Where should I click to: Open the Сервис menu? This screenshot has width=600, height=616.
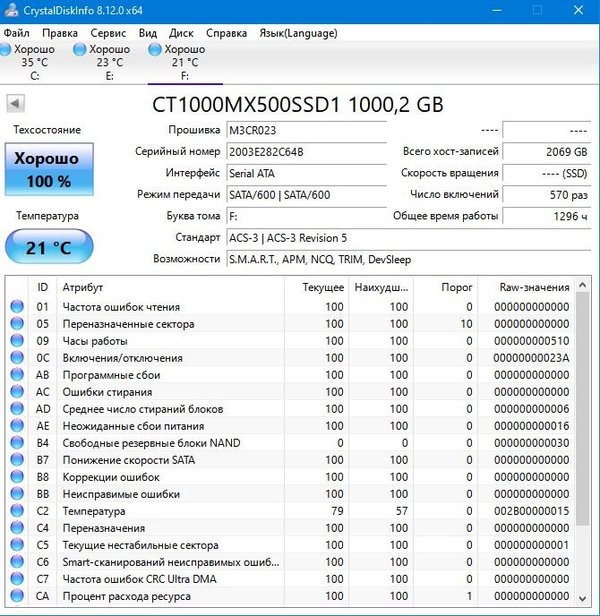[108, 32]
